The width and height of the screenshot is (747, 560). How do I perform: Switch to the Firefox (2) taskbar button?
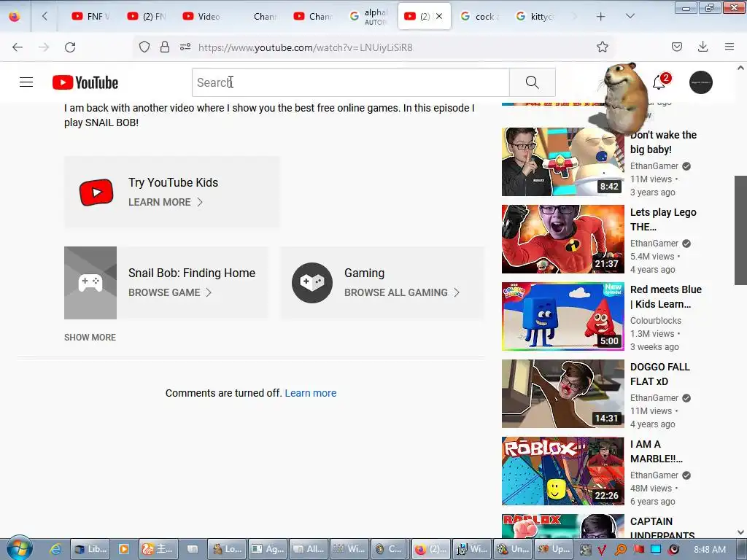tap(429, 549)
